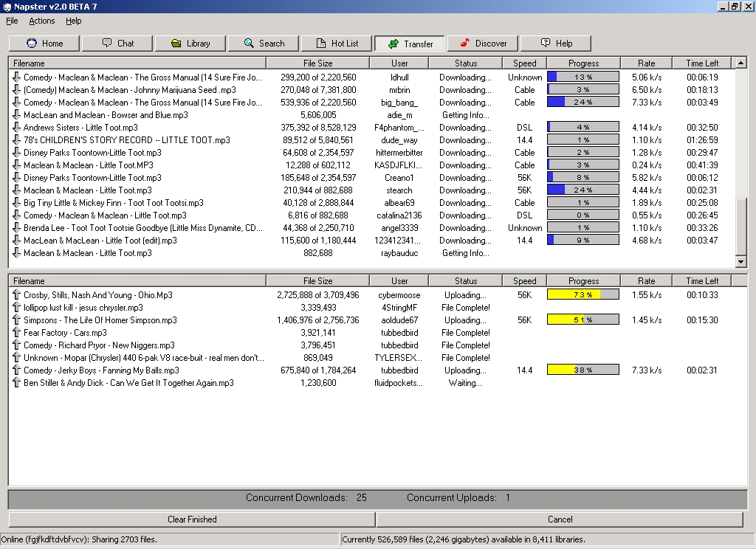Click the Search magnifier icon
This screenshot has width=756, height=549.
[x=249, y=44]
